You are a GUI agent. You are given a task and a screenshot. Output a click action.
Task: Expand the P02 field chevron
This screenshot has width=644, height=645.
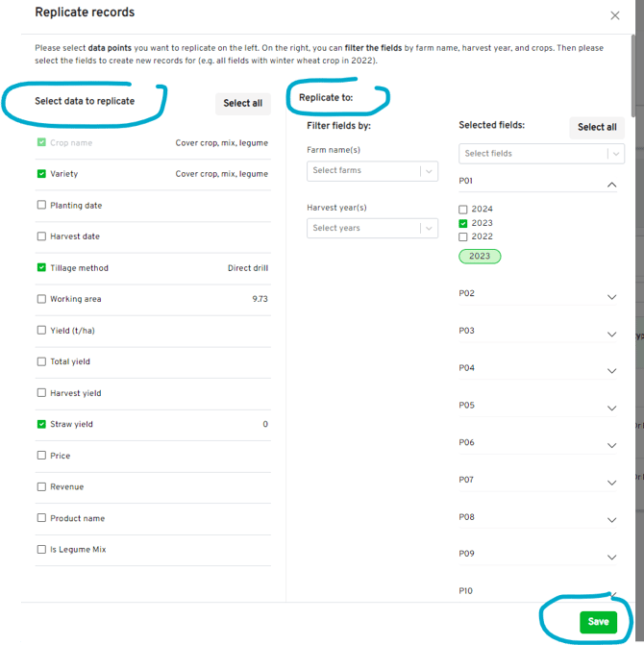click(611, 297)
